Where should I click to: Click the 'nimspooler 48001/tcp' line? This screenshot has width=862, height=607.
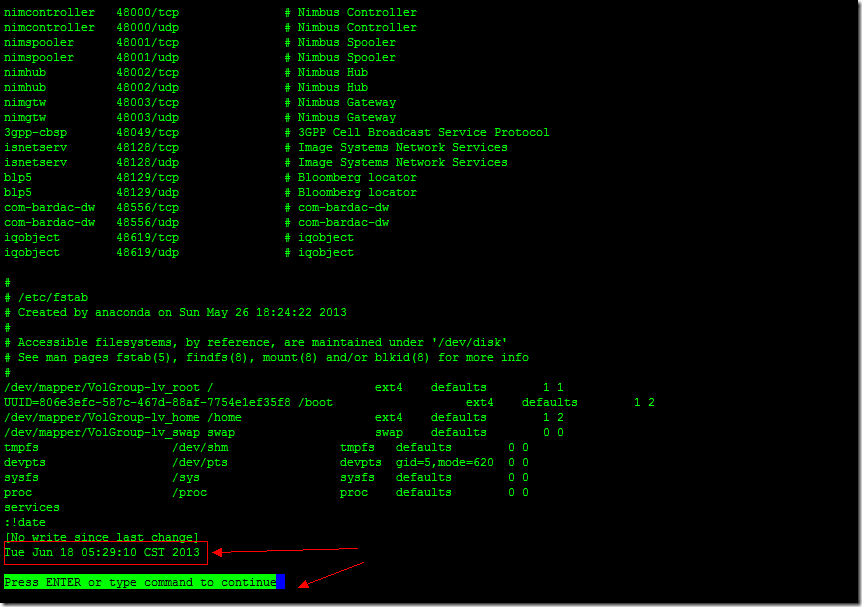pos(200,42)
